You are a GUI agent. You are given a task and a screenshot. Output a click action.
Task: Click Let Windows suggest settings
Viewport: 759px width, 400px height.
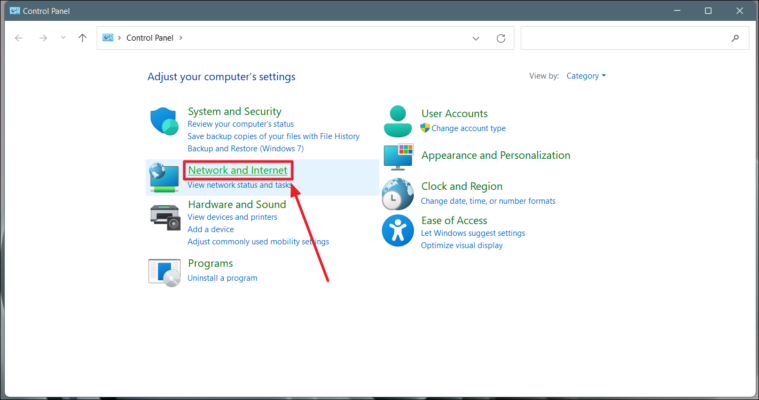point(472,233)
